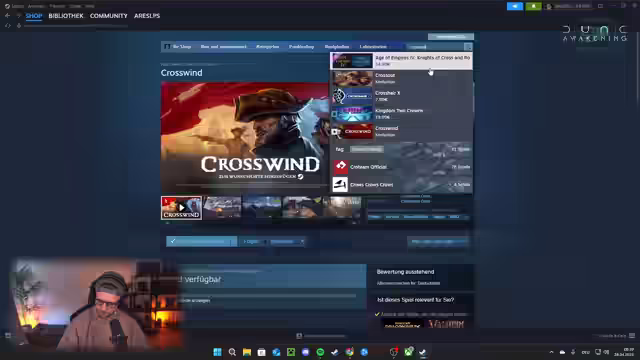Open File Explorer from the taskbar
Image resolution: width=640 pixels, height=360 pixels.
[x=247, y=352]
